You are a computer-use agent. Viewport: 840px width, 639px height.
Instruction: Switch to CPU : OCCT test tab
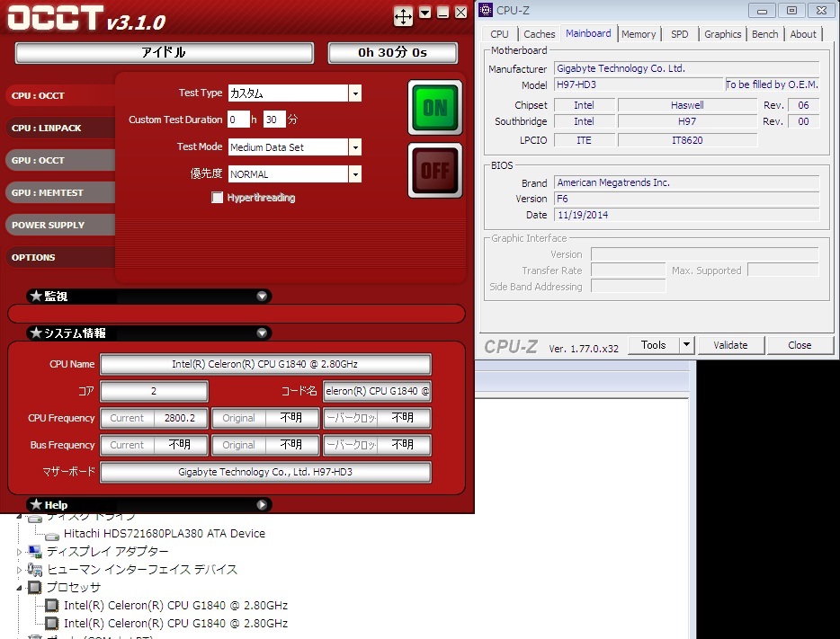pyautogui.click(x=60, y=96)
